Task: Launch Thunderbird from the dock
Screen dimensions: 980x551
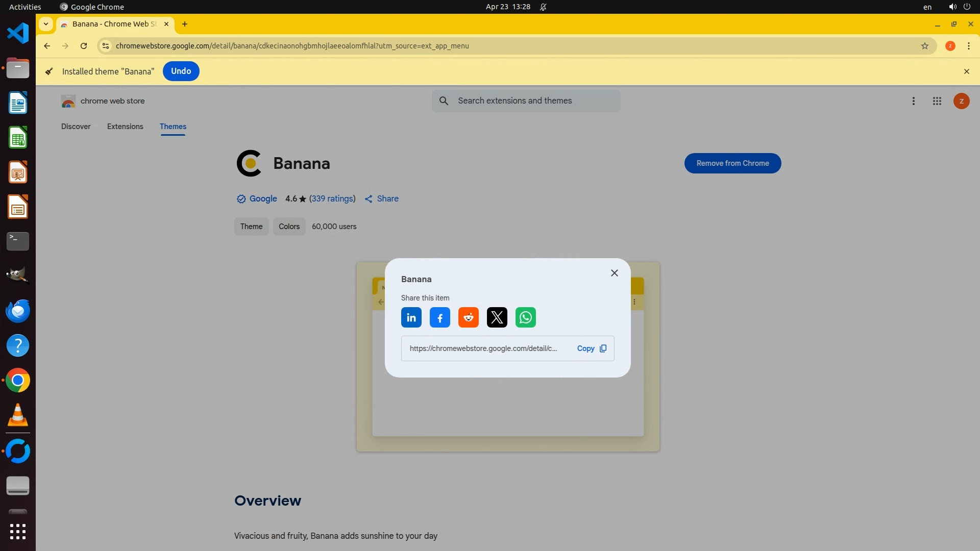Action: (18, 311)
